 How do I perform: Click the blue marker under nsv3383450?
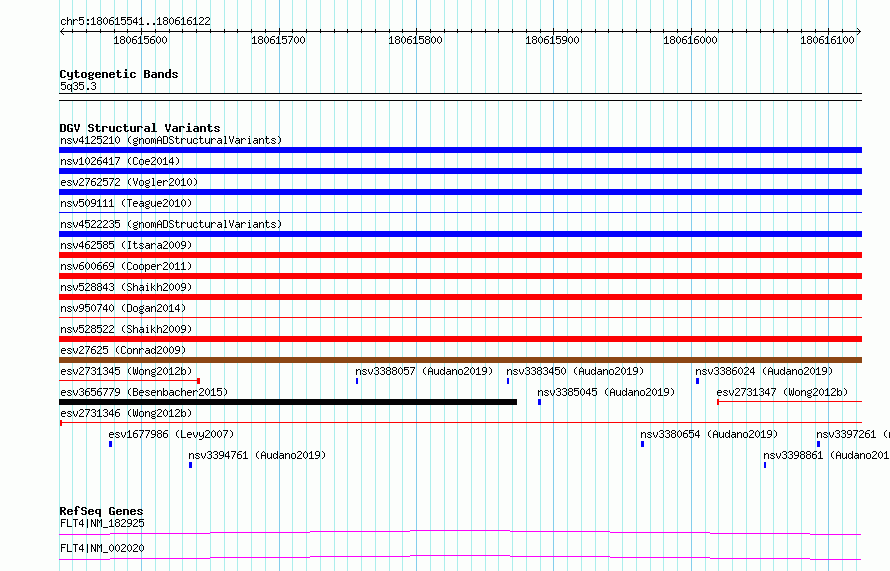(508, 381)
